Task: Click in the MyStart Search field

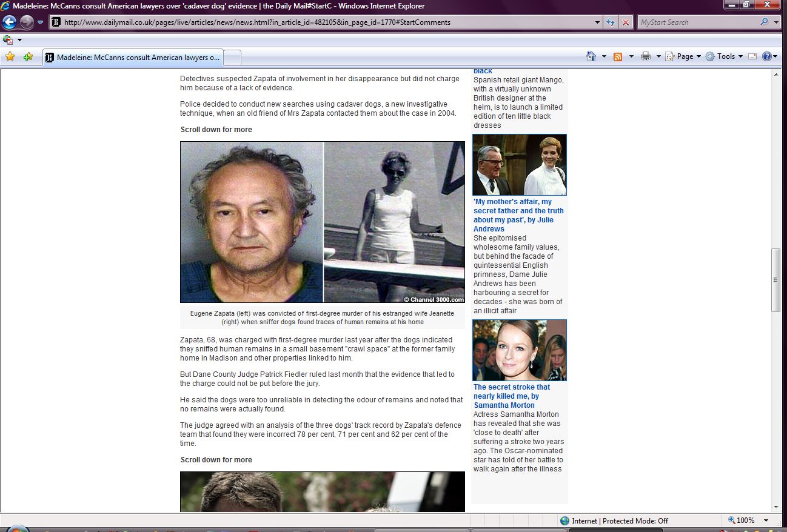Action: (x=697, y=22)
